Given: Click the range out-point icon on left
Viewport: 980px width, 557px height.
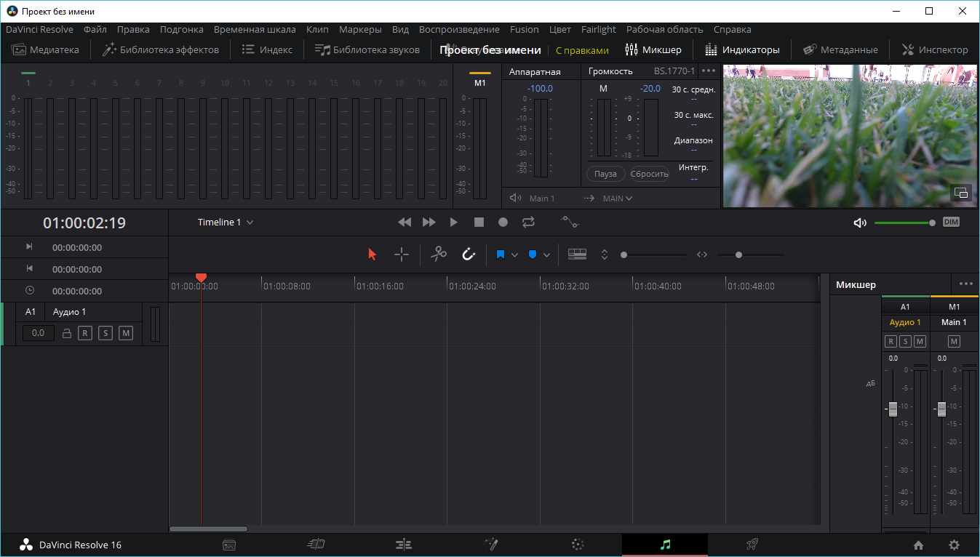Looking at the screenshot, I should (30, 268).
